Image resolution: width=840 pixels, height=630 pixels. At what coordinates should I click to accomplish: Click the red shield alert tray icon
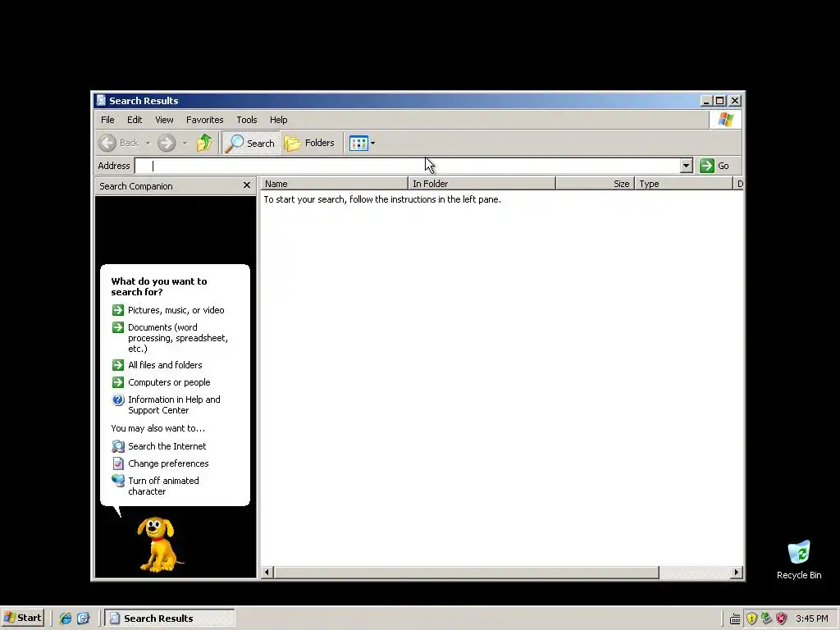pos(782,619)
